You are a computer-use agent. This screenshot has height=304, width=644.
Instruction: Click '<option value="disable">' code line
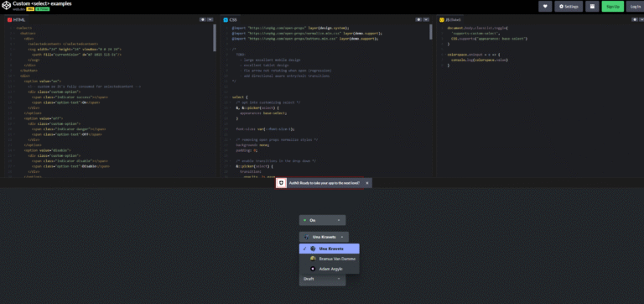47,150
